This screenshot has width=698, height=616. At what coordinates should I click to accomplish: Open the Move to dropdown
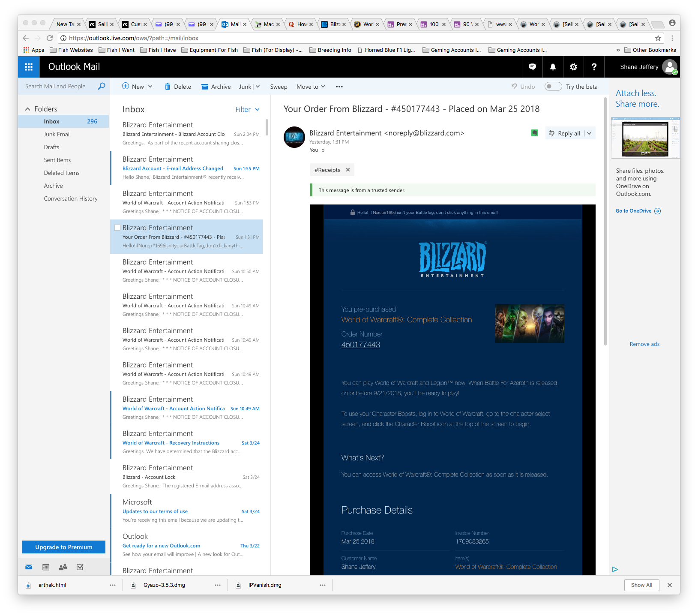pyautogui.click(x=311, y=87)
